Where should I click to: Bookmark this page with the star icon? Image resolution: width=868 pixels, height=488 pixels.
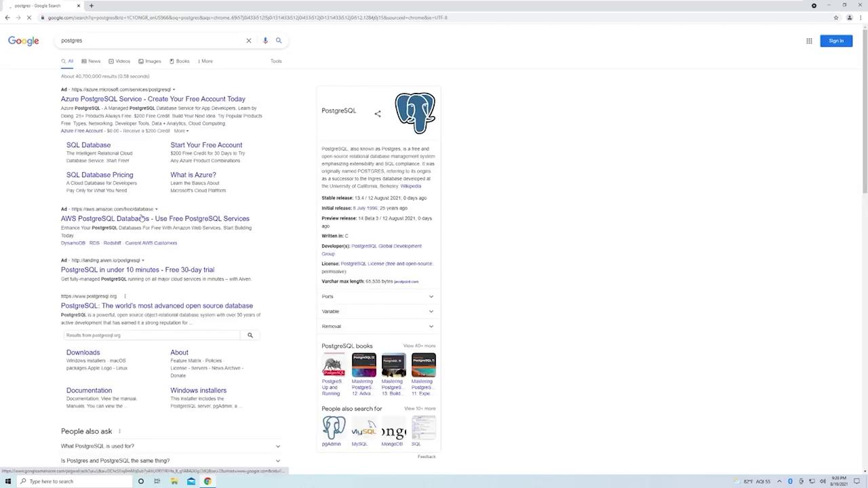click(x=836, y=18)
